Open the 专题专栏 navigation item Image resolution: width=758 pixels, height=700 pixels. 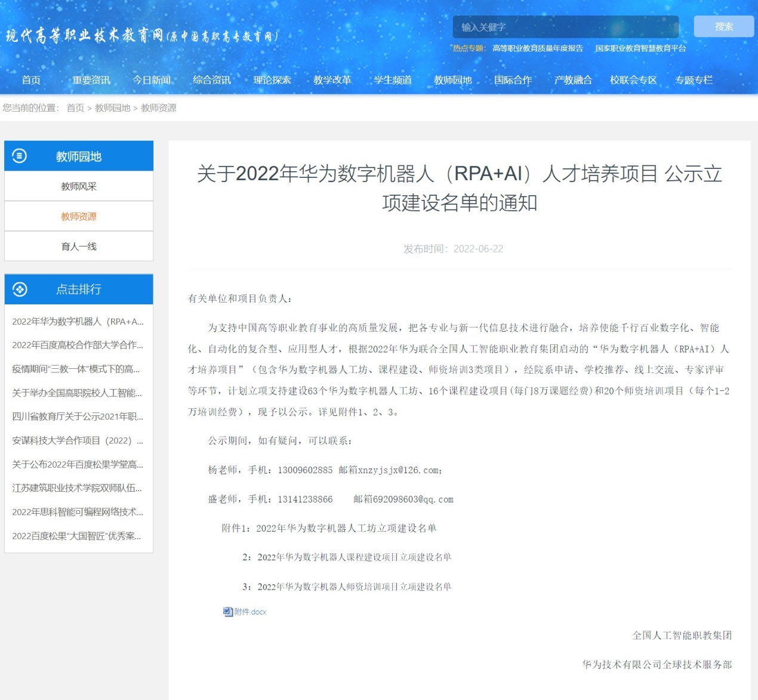click(x=694, y=80)
